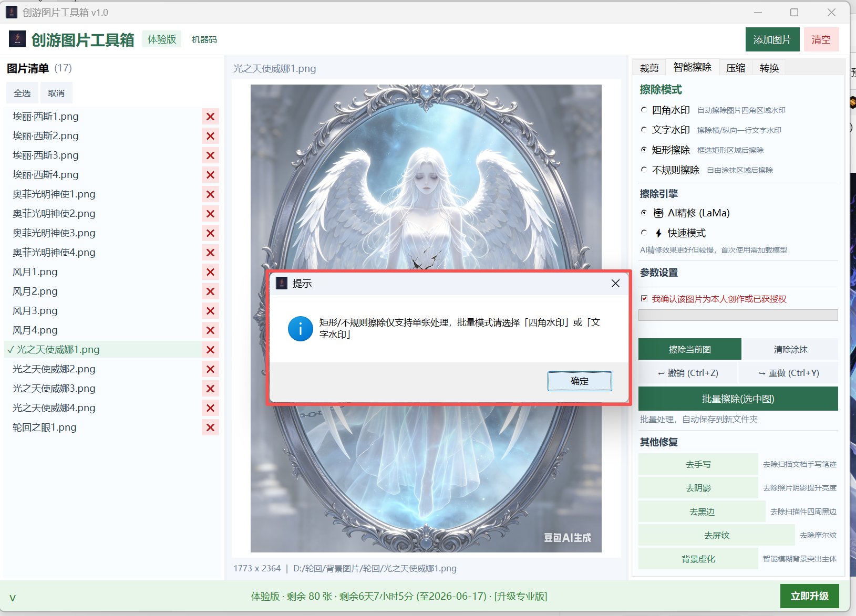
Task: Switch to the 裁剪 tab
Action: [x=649, y=68]
